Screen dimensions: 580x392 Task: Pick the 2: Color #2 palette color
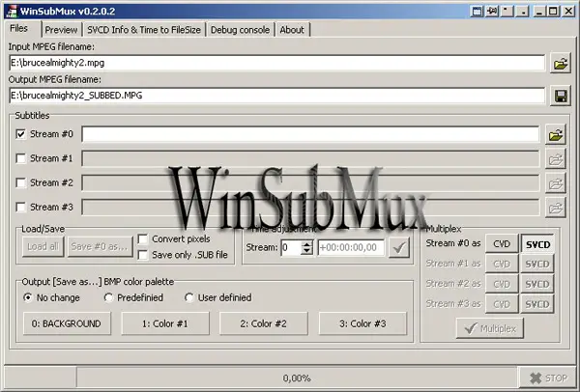tap(264, 323)
